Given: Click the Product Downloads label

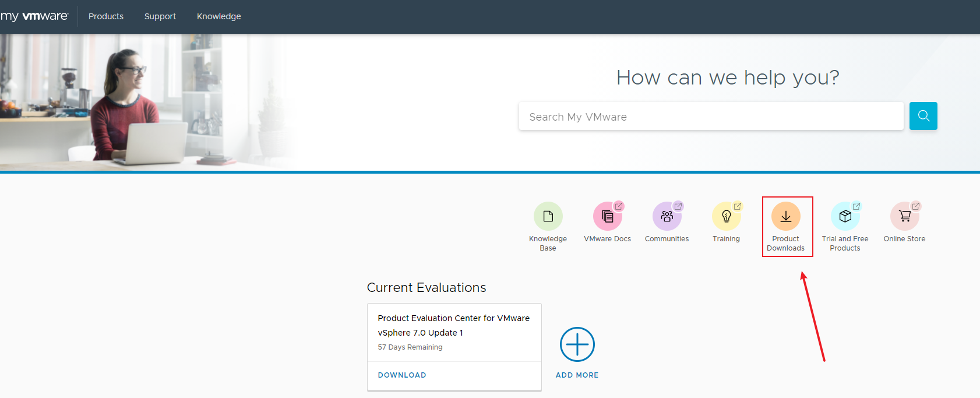Looking at the screenshot, I should click(785, 244).
